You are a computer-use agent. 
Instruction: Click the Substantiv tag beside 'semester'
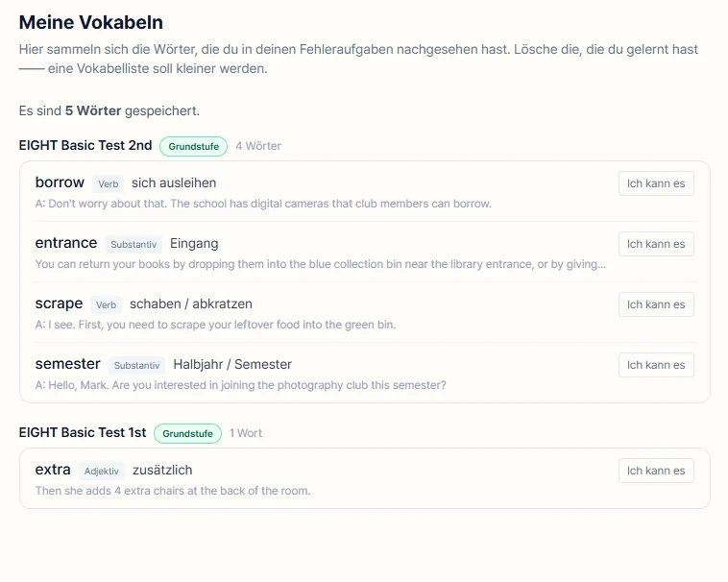coord(136,365)
